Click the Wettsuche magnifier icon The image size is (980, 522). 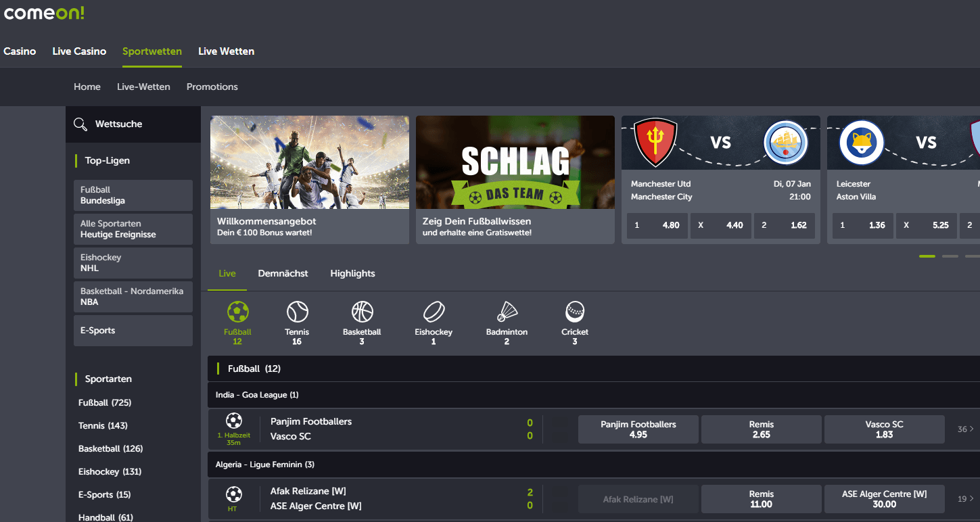pos(80,124)
